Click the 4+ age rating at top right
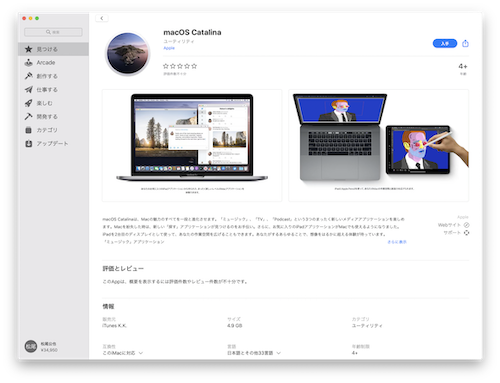Screen dimensions: 500x383 point(463,66)
